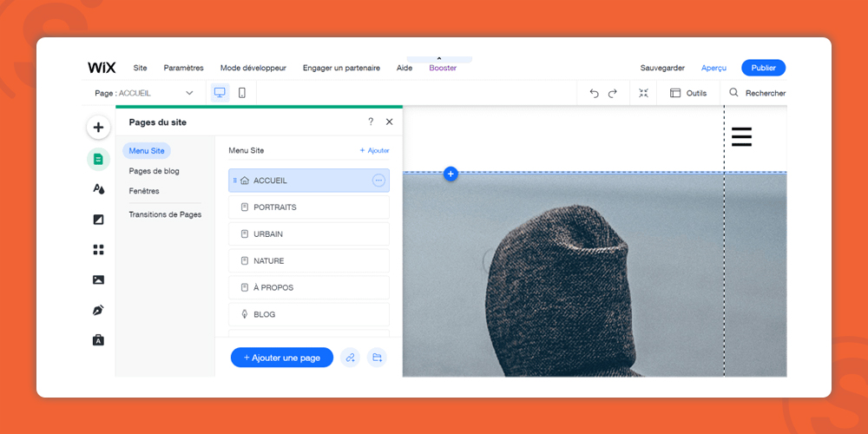
Task: Open the Aide menu
Action: (404, 68)
